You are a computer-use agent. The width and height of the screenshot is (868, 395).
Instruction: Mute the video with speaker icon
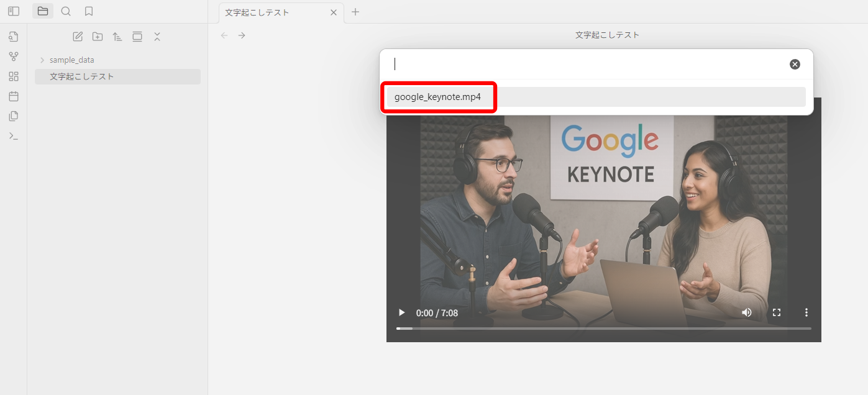pos(747,312)
